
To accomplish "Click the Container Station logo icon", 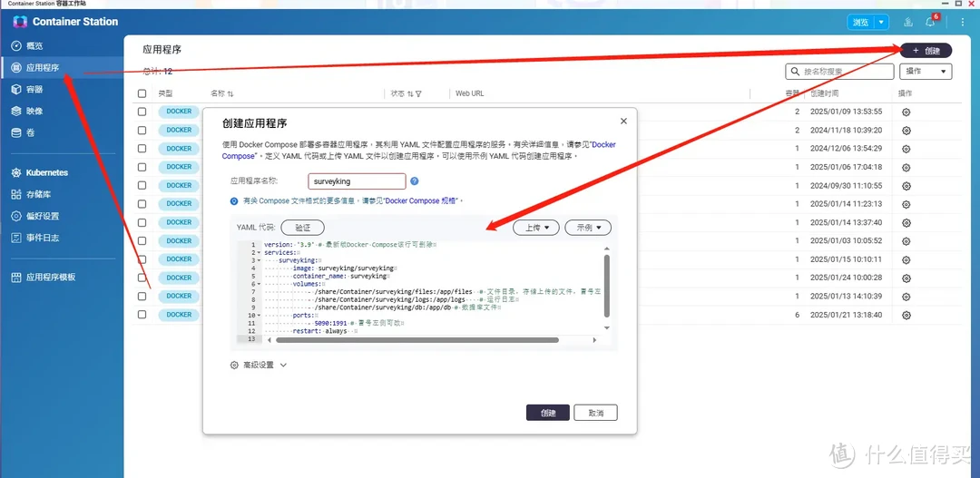I will (20, 22).
